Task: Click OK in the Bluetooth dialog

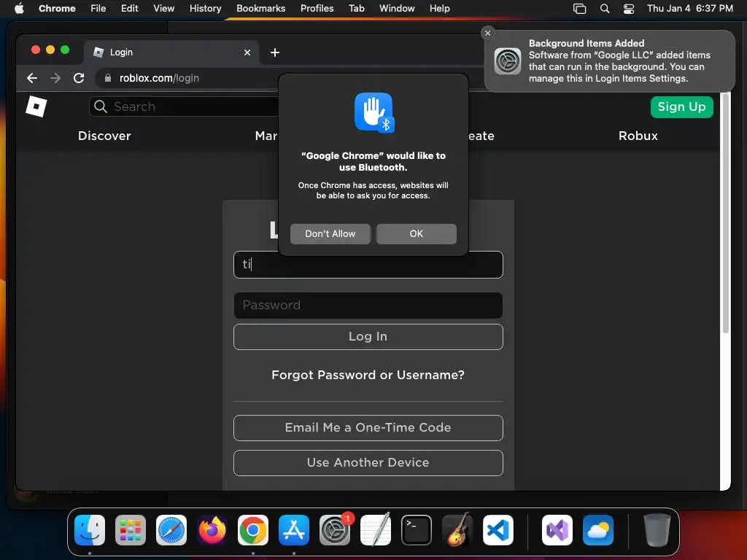Action: pos(417,234)
